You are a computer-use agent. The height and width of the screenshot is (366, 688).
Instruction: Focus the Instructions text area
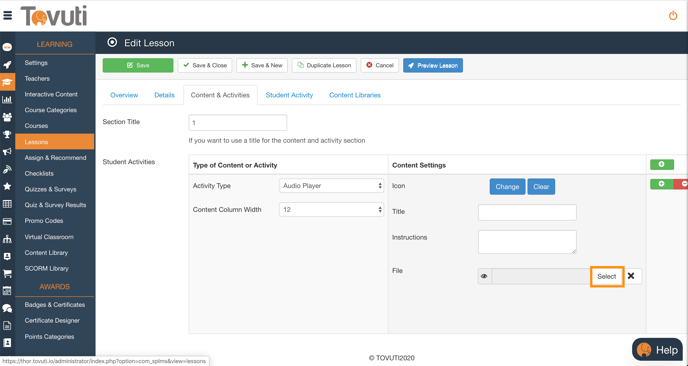tap(527, 242)
